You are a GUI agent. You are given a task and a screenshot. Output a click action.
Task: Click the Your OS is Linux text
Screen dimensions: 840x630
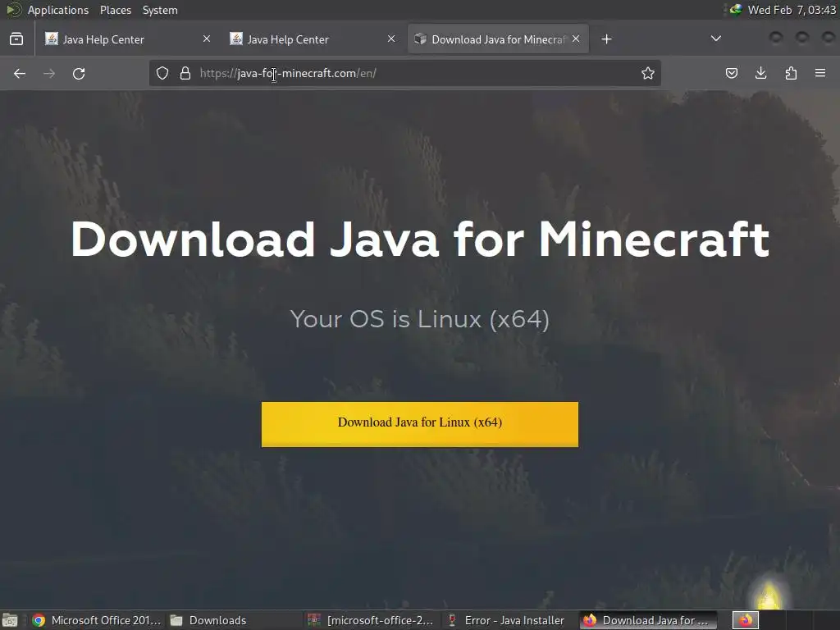click(x=420, y=319)
